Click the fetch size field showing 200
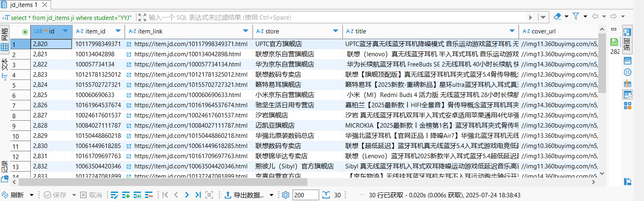644x201 pixels. 305,195
